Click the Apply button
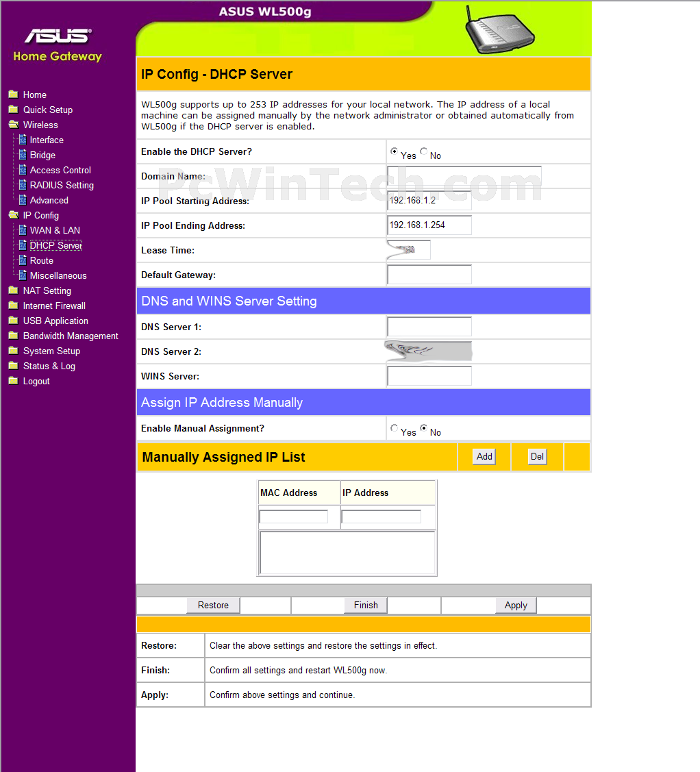Image resolution: width=700 pixels, height=772 pixels. (x=516, y=605)
